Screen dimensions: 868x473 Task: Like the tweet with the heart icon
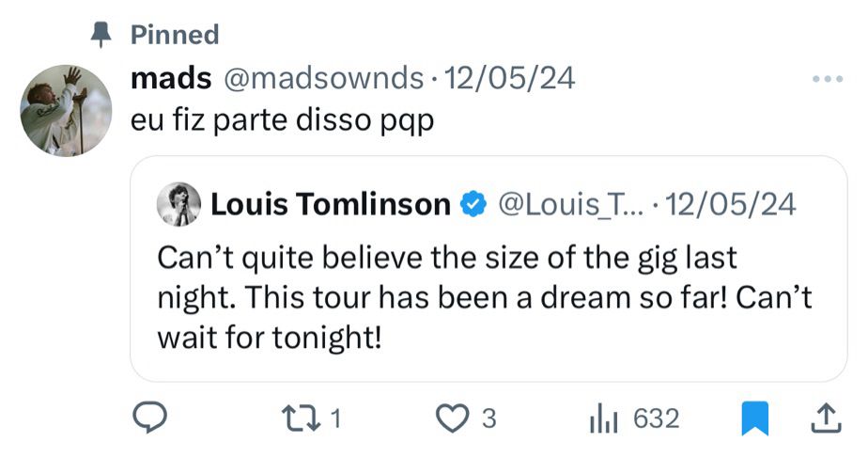(454, 418)
